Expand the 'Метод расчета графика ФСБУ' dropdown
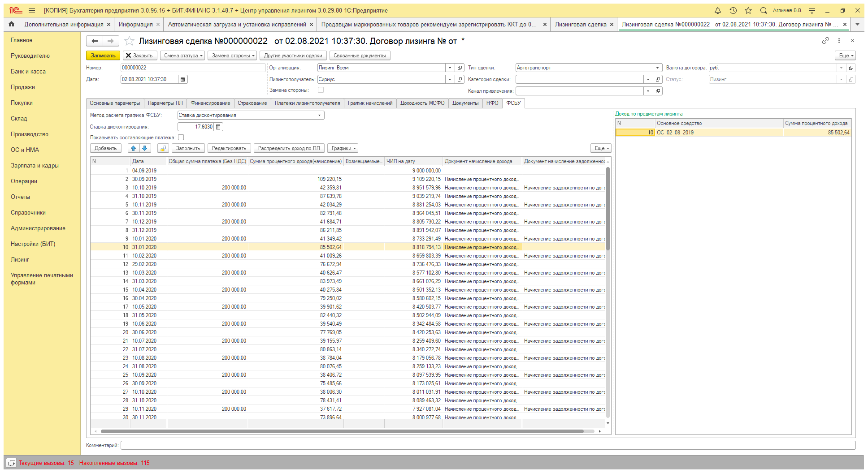The height and width of the screenshot is (473, 868). coord(319,115)
